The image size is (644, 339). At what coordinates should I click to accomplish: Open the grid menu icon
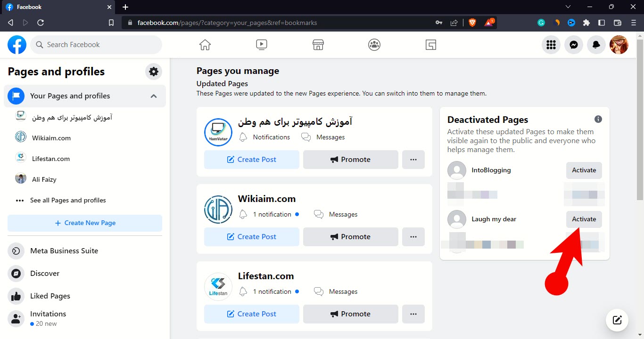(x=551, y=45)
